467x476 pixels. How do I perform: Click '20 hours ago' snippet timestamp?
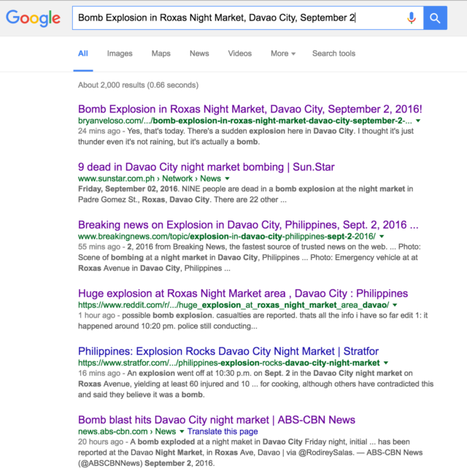coord(101,442)
